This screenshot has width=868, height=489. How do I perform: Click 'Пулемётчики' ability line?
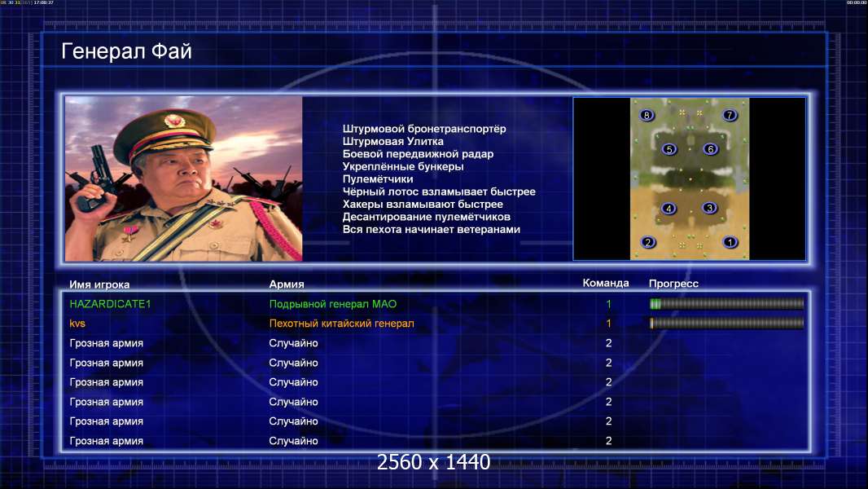click(x=378, y=178)
